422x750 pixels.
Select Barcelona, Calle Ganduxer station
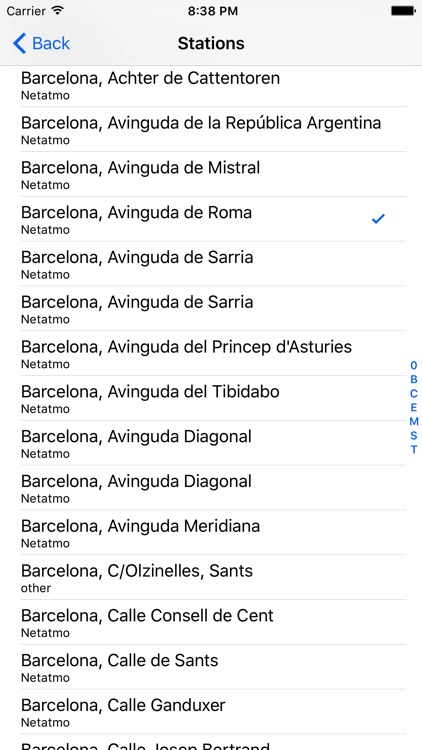click(x=213, y=712)
